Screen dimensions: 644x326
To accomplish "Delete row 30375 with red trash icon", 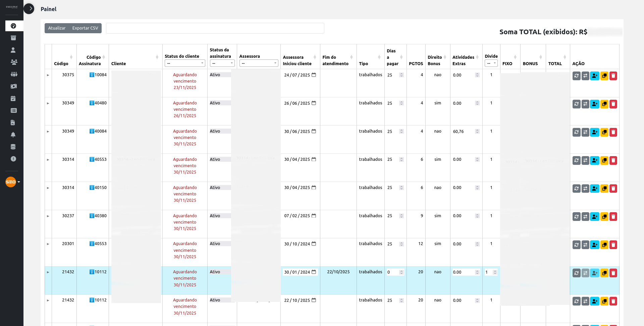I will click(613, 76).
